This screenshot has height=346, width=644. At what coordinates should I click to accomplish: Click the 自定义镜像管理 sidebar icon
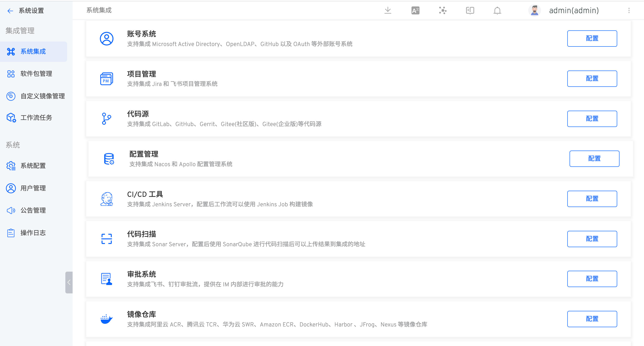coord(11,96)
